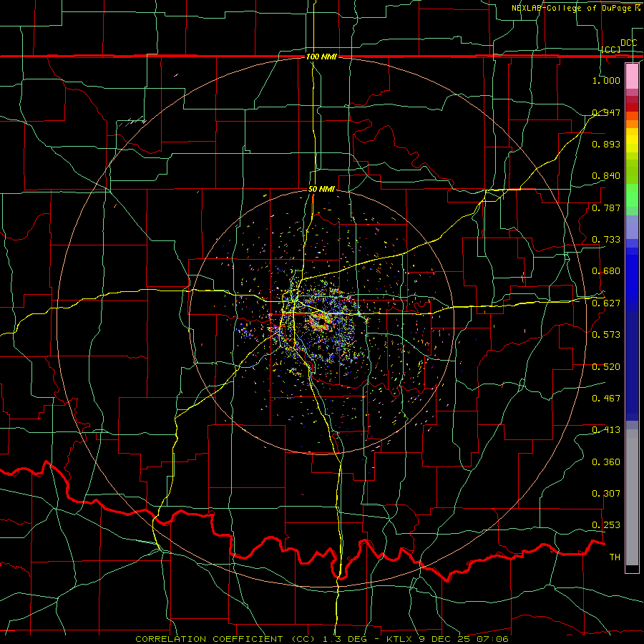This screenshot has width=644, height=644.
Task: Click the 0.520 scale value
Action: pos(606,367)
